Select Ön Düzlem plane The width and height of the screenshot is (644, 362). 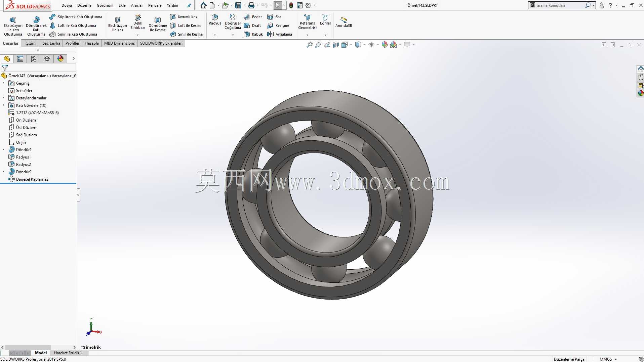pyautogui.click(x=22, y=120)
